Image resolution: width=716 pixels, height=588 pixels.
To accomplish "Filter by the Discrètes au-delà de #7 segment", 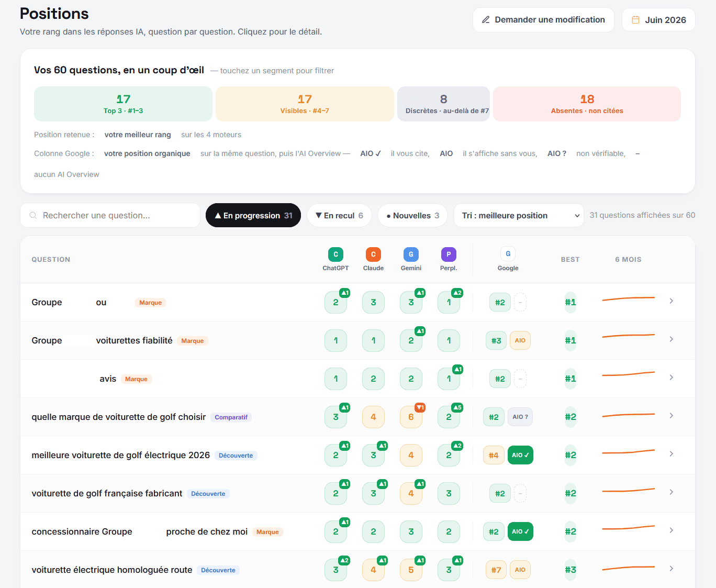I will [443, 104].
